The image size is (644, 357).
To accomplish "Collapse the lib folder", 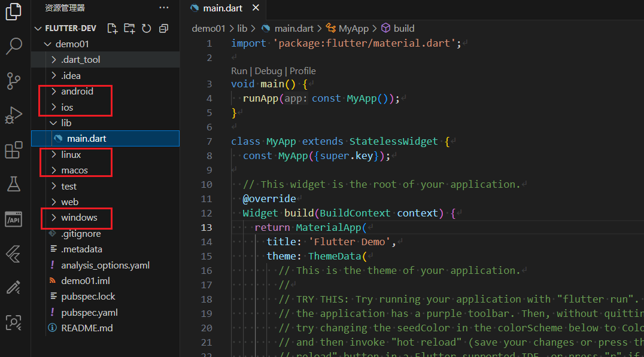I will click(66, 123).
